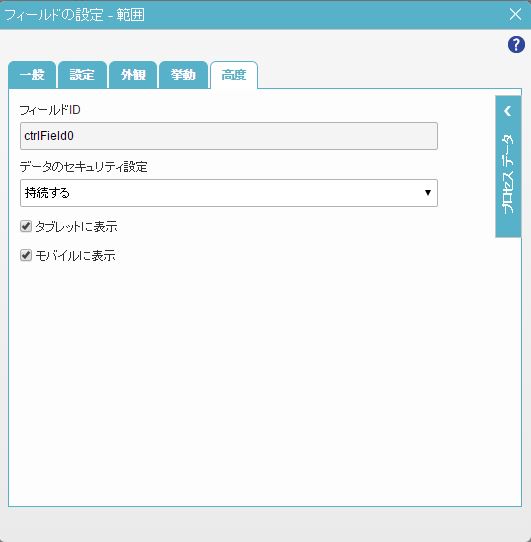Click the タブレットに表示 label text
Screen dimensions: 531x542
(x=76, y=227)
